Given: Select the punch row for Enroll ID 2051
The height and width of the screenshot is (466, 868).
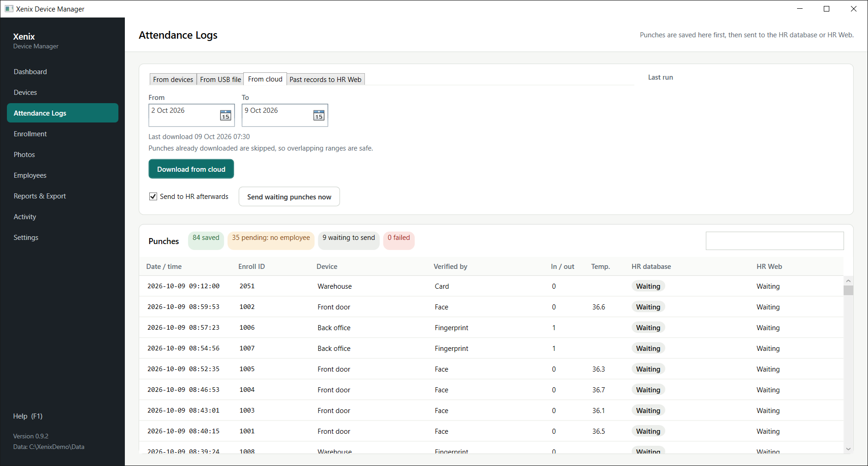Looking at the screenshot, I should tap(491, 286).
